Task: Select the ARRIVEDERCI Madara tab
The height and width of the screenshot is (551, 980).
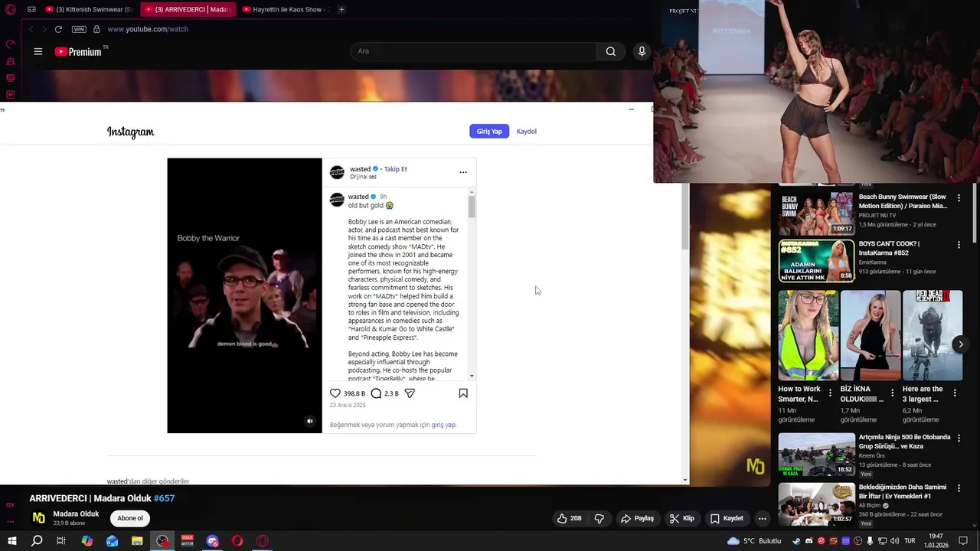Action: point(188,10)
